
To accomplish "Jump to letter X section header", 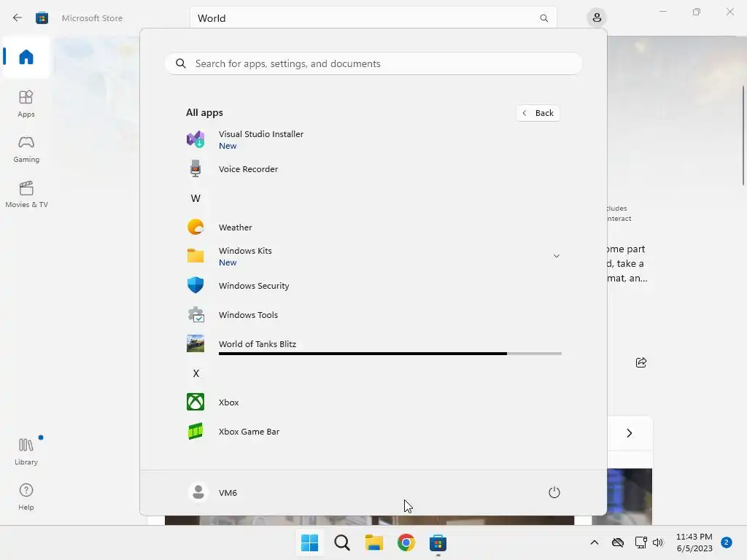I will [196, 373].
